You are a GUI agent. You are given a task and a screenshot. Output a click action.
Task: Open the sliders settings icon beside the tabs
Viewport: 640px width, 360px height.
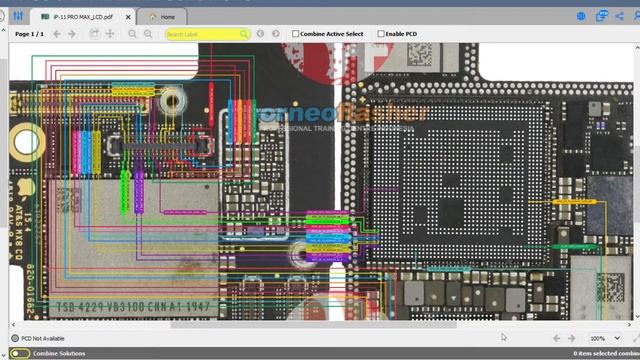click(x=18, y=16)
